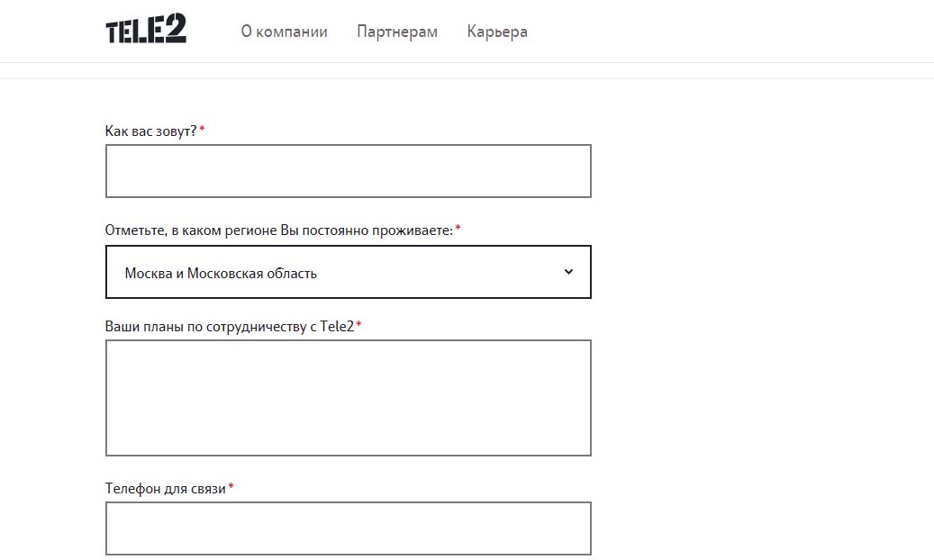Click the label about region of residence
This screenshot has width=934, height=560.
click(x=279, y=230)
